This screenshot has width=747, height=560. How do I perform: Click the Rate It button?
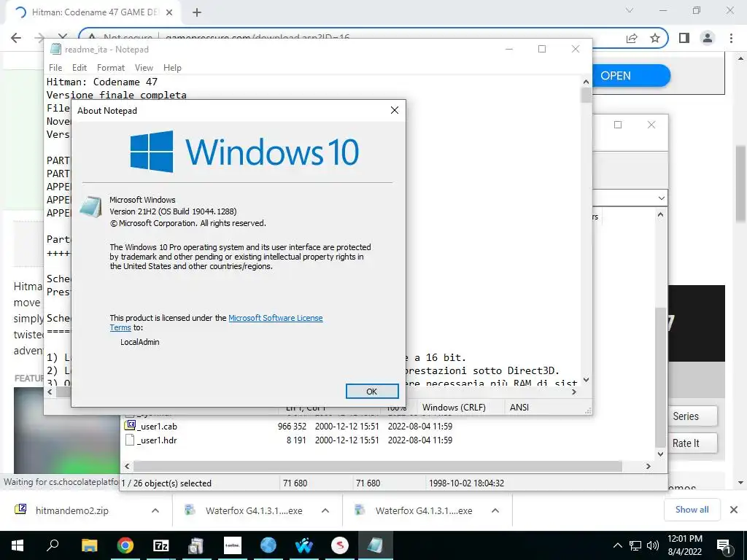click(x=693, y=443)
